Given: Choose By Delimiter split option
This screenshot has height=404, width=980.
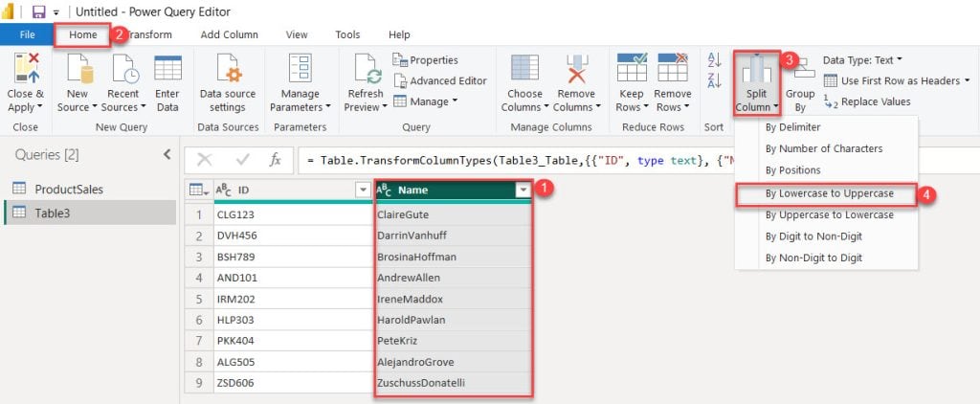Looking at the screenshot, I should coord(826,127).
